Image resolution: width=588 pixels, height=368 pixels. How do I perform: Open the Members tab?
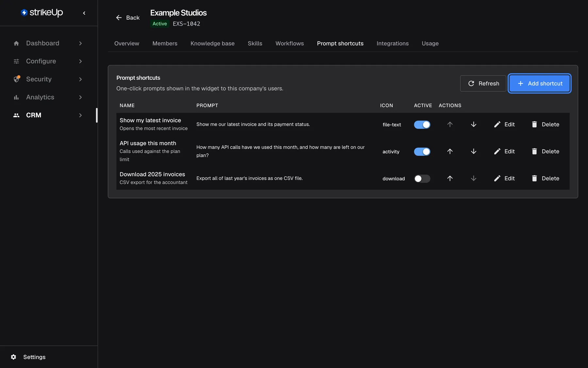(x=165, y=44)
